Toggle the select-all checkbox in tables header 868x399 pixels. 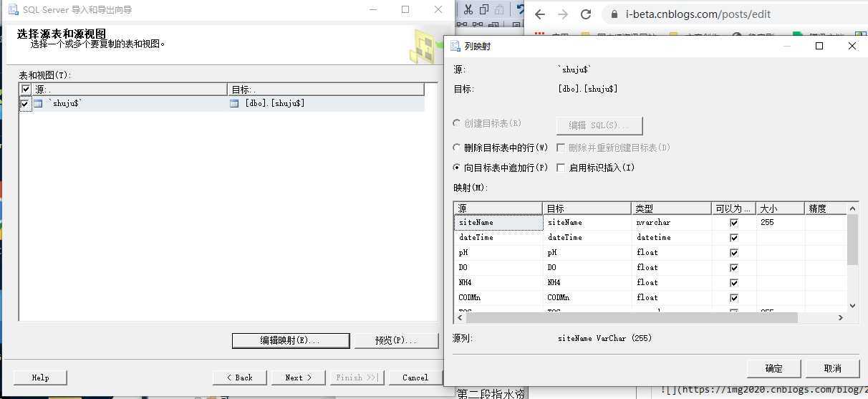pyautogui.click(x=26, y=90)
